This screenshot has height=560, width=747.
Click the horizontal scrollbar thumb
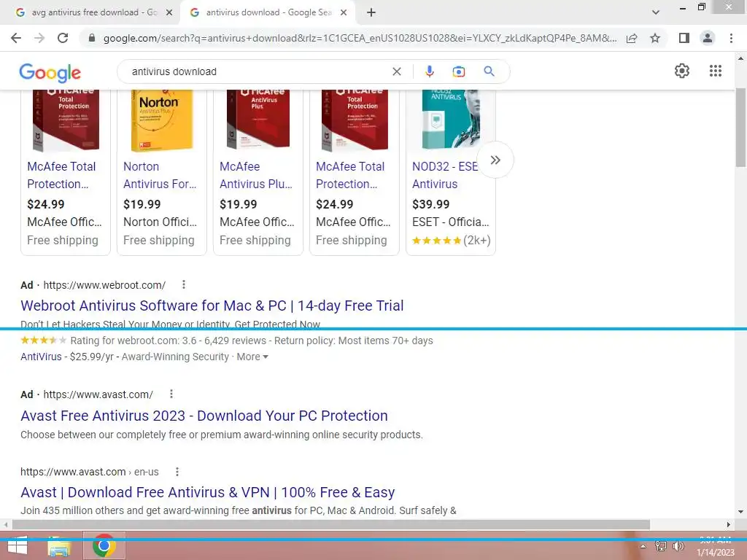tap(331, 525)
